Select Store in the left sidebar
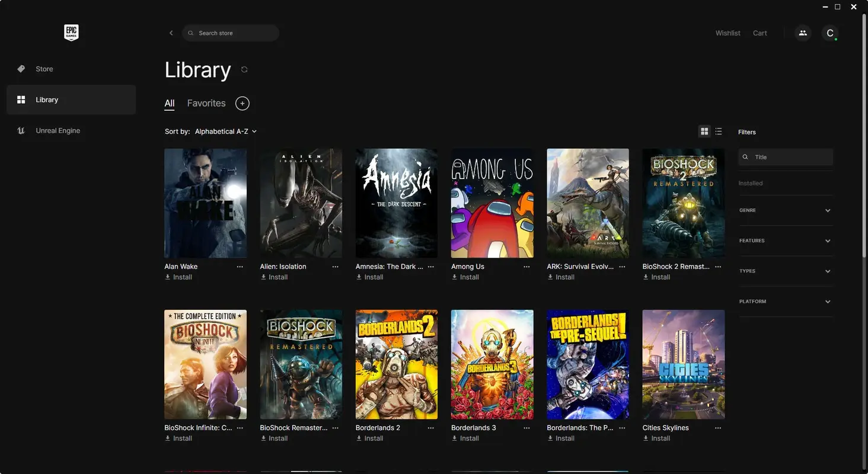This screenshot has height=474, width=868. 44,69
